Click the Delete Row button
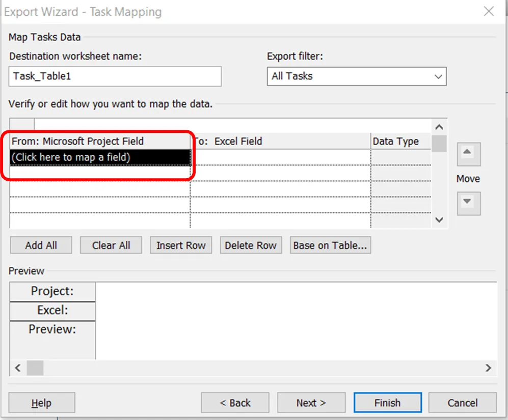Screen dimensions: 508x420 point(251,245)
